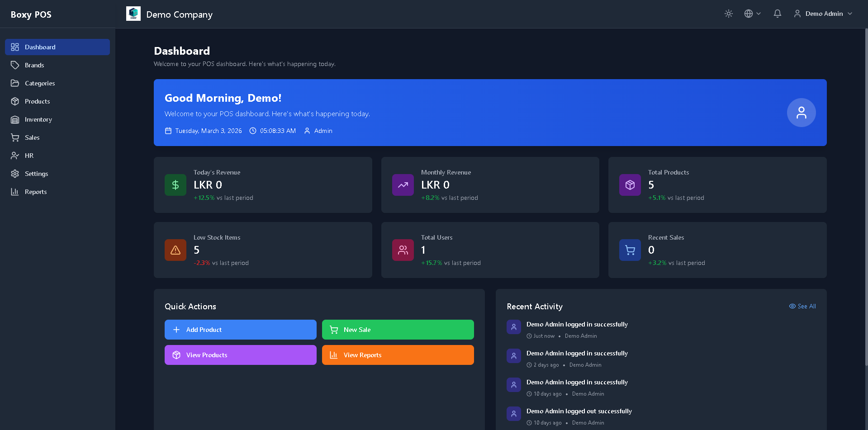Click the user icon beside Demo Admin header

797,14
